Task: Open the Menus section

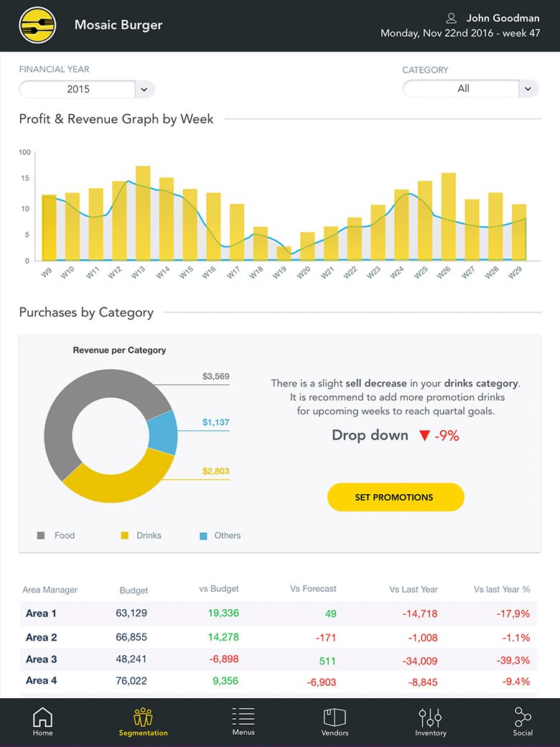Action: pos(243,720)
